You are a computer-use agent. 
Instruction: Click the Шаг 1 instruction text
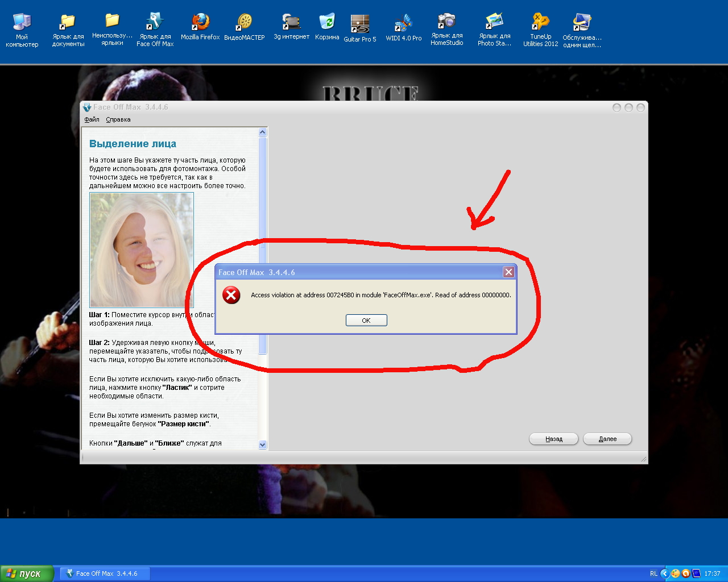[x=152, y=319]
